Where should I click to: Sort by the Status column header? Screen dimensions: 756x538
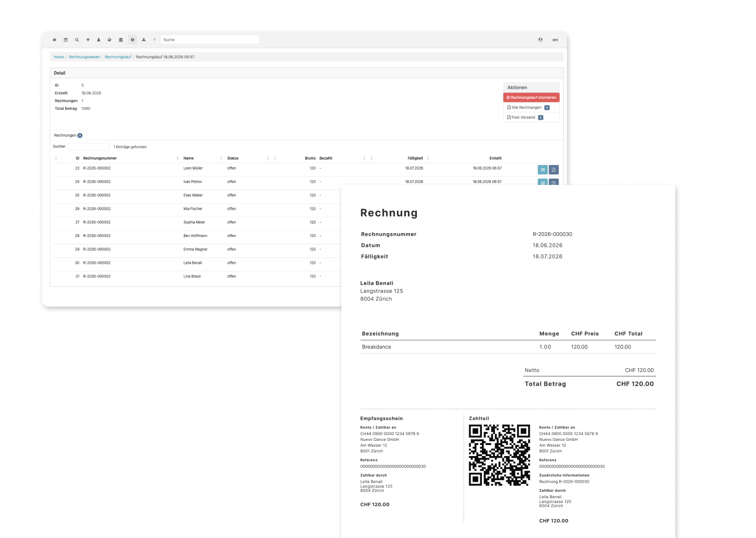[233, 158]
